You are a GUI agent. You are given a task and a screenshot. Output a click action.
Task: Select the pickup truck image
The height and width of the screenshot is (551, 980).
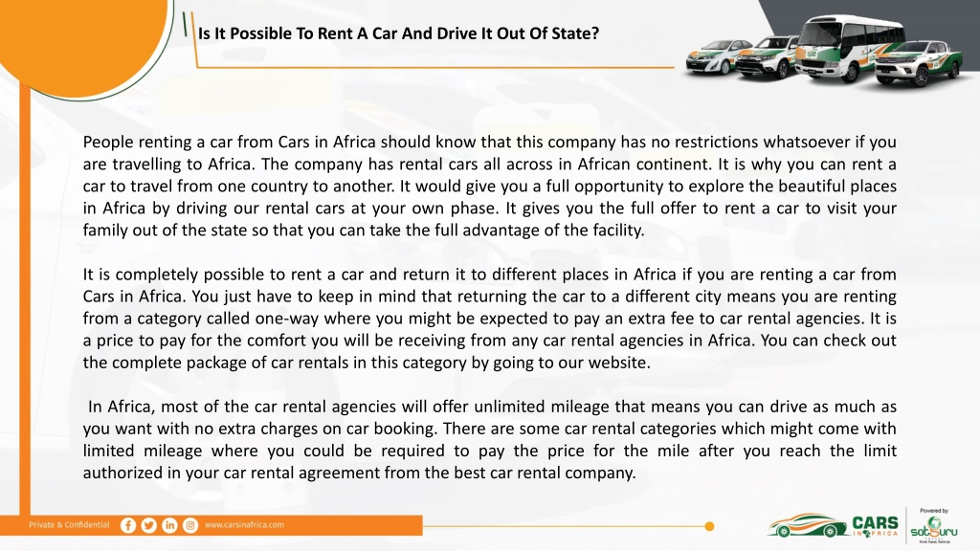(919, 64)
